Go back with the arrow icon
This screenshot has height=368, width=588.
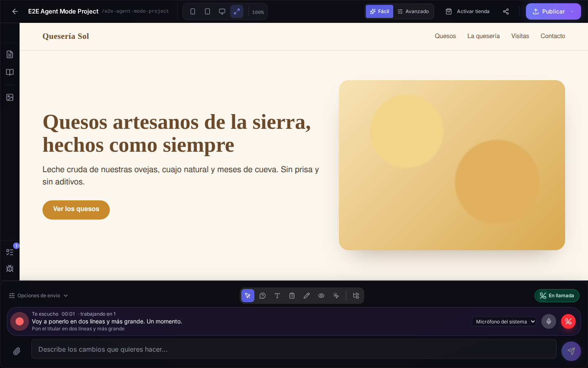pyautogui.click(x=15, y=11)
